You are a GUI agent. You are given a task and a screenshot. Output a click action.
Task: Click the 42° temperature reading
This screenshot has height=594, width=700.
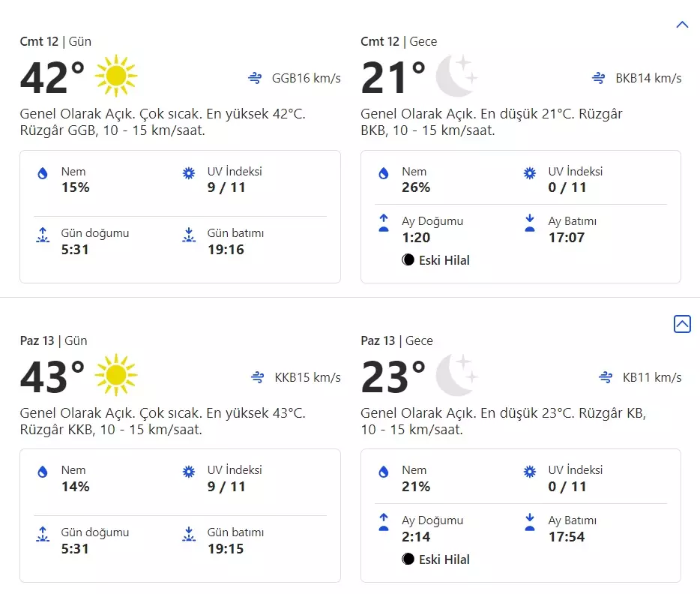[52, 77]
